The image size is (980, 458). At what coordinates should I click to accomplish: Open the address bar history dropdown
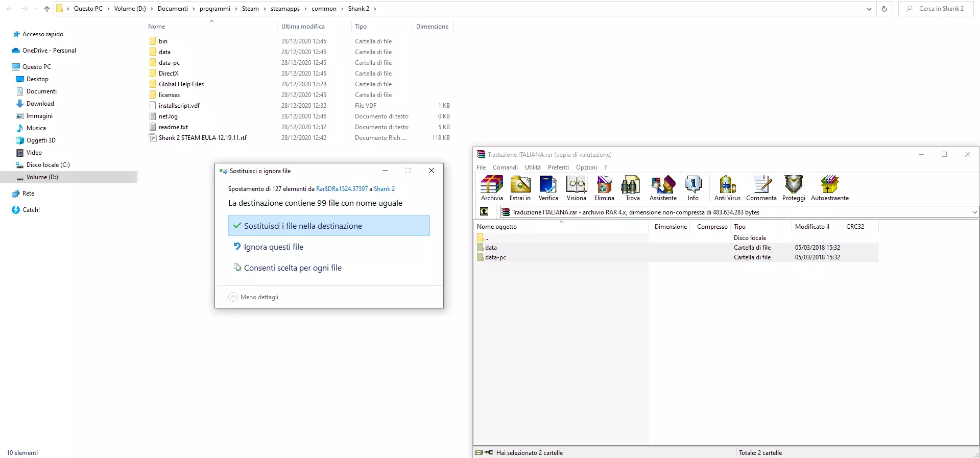[869, 9]
